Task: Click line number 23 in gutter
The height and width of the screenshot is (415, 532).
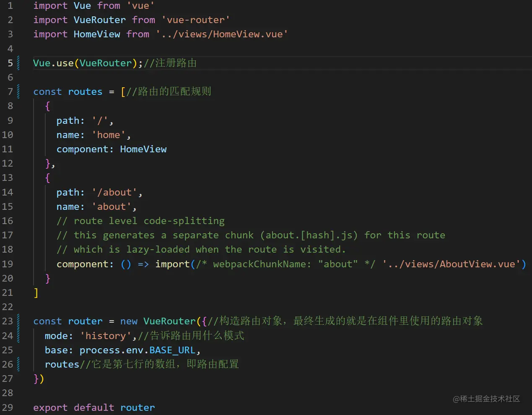Action: (x=8, y=321)
